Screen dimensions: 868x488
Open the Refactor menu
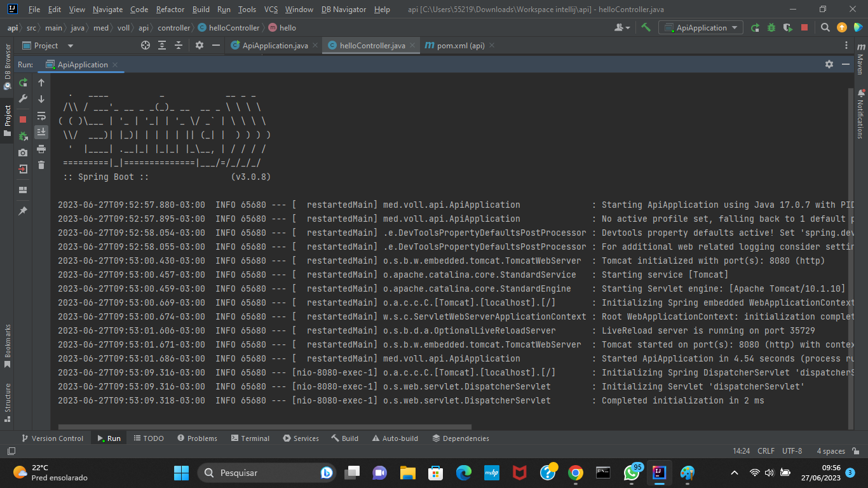170,10
